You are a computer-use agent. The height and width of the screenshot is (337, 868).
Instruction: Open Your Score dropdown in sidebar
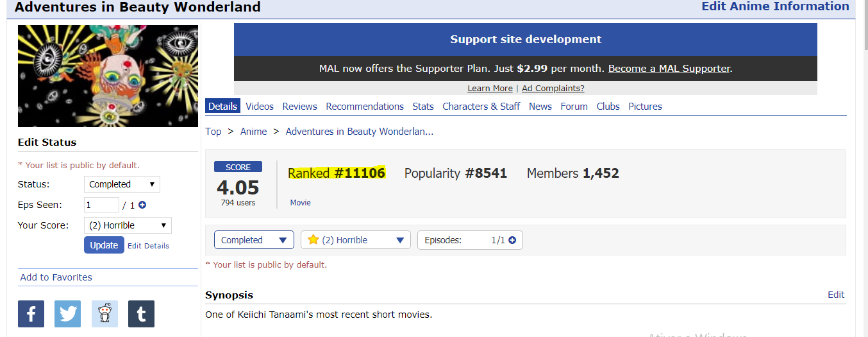point(128,225)
